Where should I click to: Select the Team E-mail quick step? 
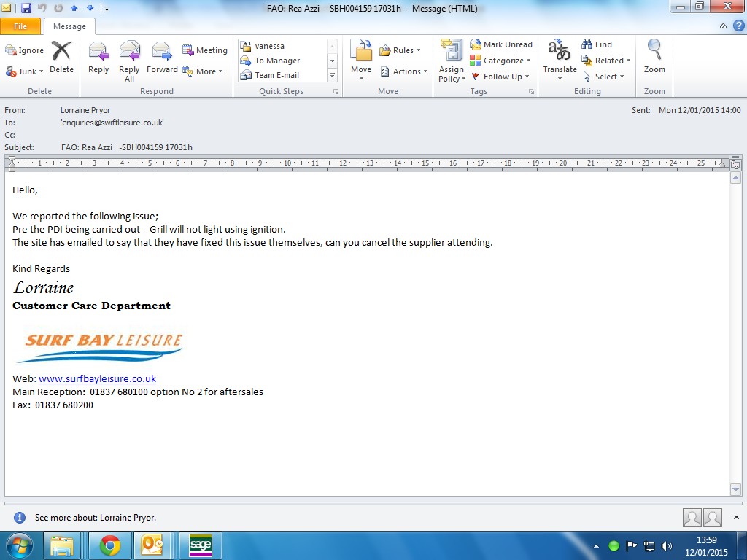coord(276,75)
